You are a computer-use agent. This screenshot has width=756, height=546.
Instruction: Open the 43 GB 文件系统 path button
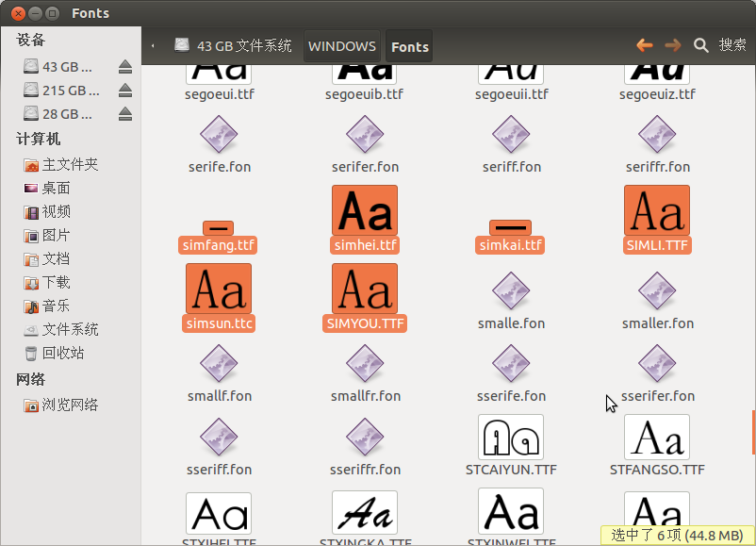pos(233,46)
